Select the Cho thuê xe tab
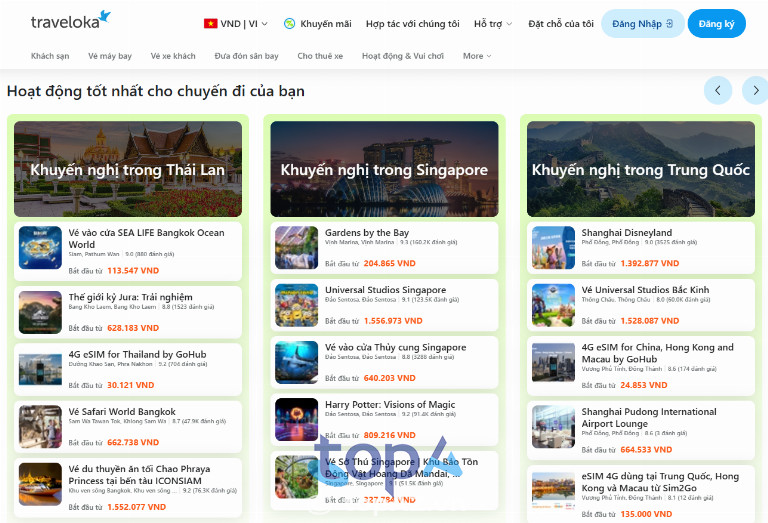The width and height of the screenshot is (768, 523). tap(320, 56)
